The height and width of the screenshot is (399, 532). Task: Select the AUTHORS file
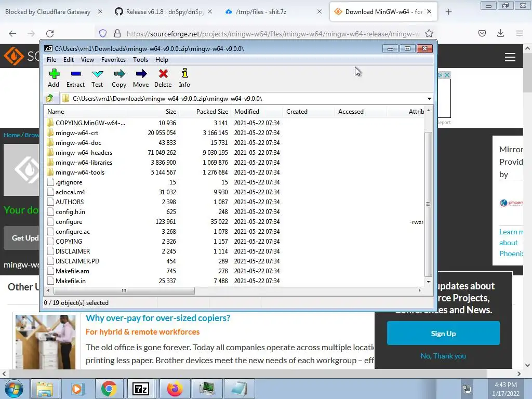coord(70,202)
